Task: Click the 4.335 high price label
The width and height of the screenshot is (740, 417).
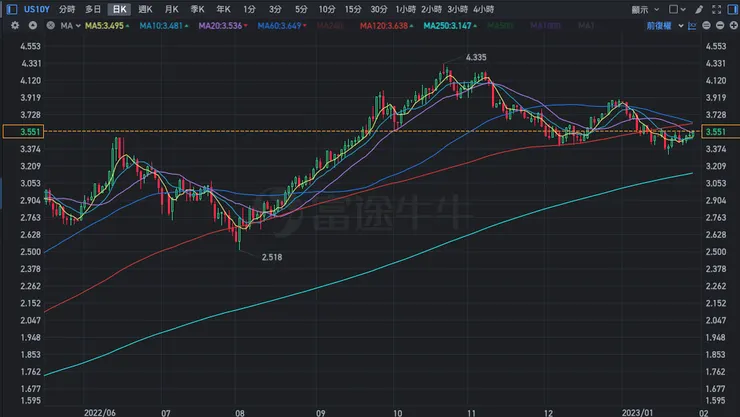Action: point(476,57)
